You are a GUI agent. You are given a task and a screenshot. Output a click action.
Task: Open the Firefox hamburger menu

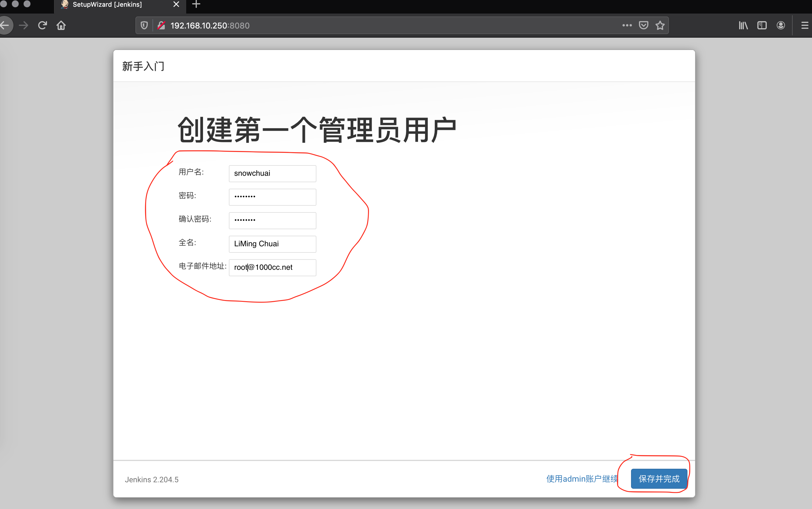tap(805, 25)
